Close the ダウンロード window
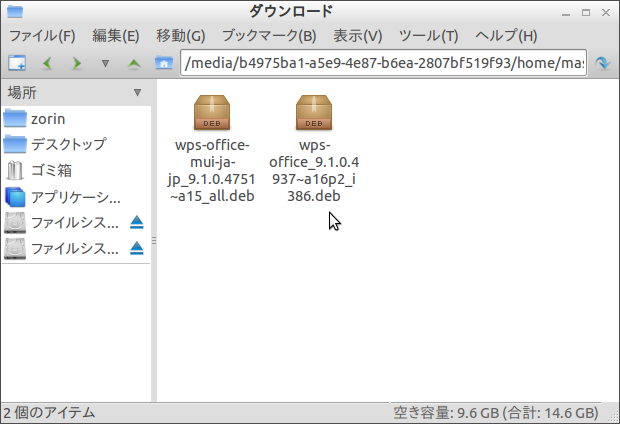 [x=606, y=13]
